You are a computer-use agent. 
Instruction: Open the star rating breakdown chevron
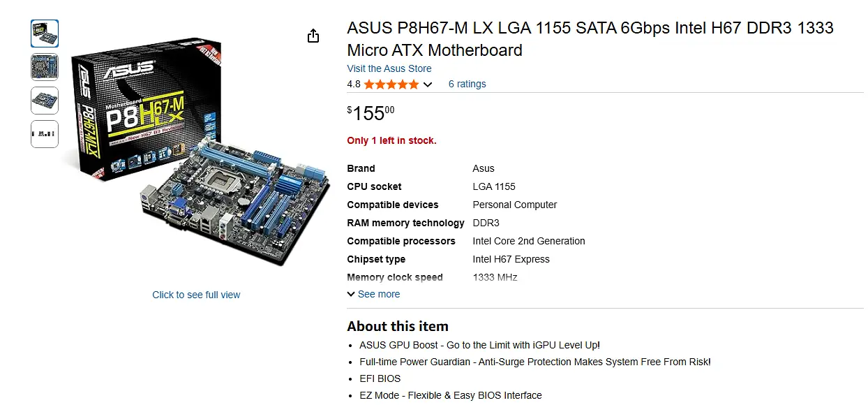tap(428, 84)
